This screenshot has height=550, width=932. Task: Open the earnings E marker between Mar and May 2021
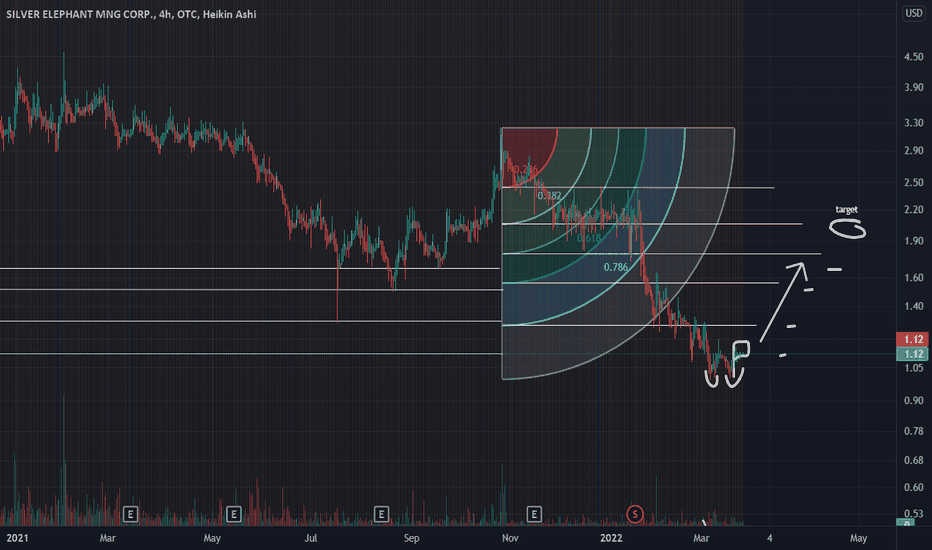(130, 514)
